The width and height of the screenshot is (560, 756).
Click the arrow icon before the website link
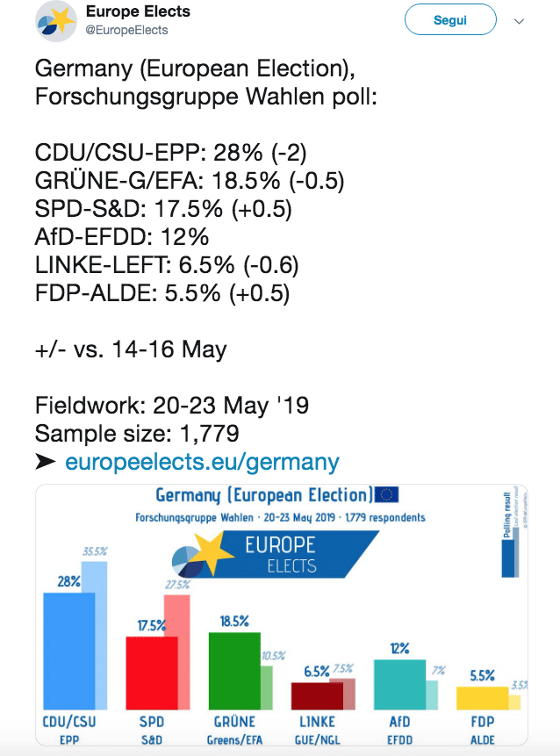pos(46,462)
